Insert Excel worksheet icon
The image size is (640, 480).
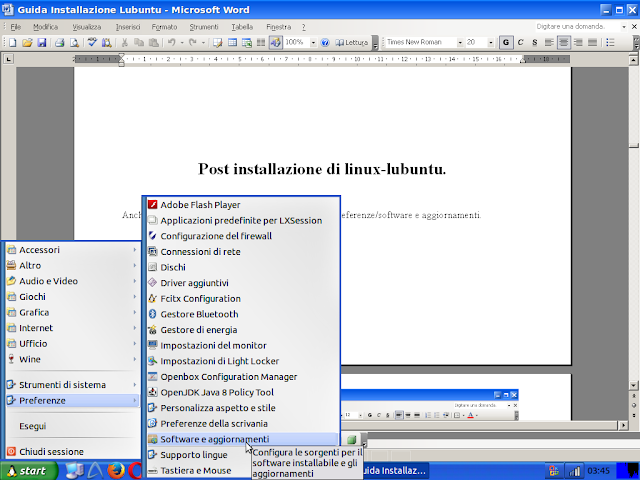pos(247,42)
